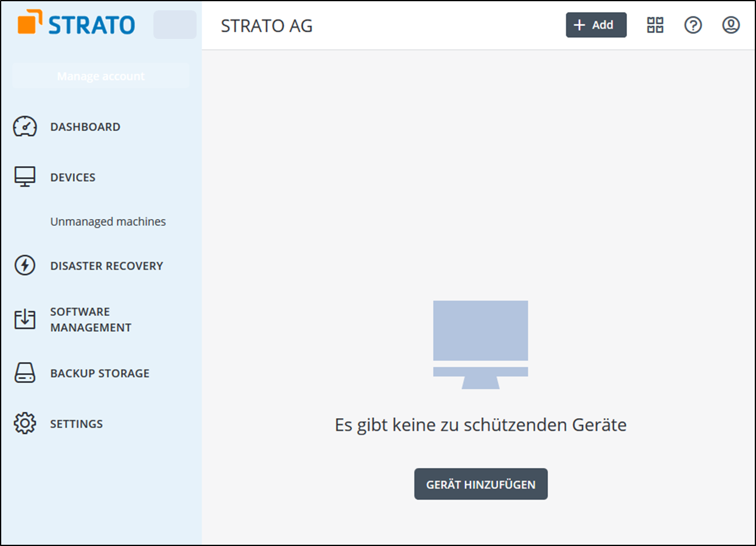The width and height of the screenshot is (756, 546).
Task: Switch to the DASHBOARD section
Action: point(85,127)
